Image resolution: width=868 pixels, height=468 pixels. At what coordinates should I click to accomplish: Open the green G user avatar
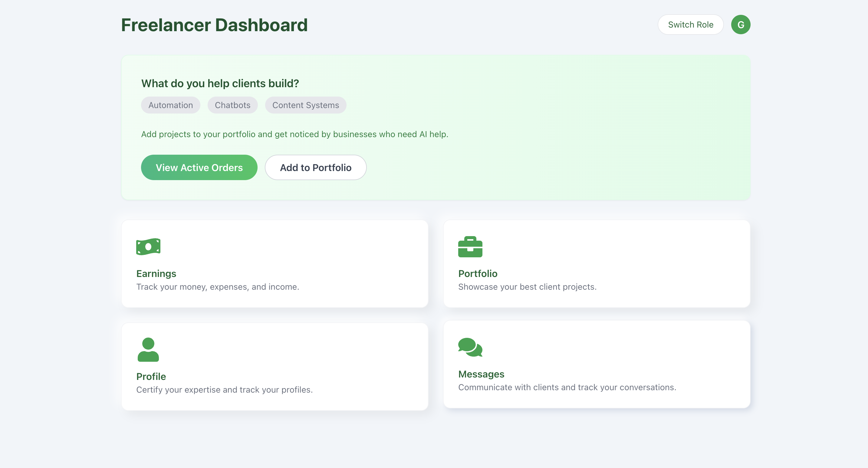tap(740, 25)
